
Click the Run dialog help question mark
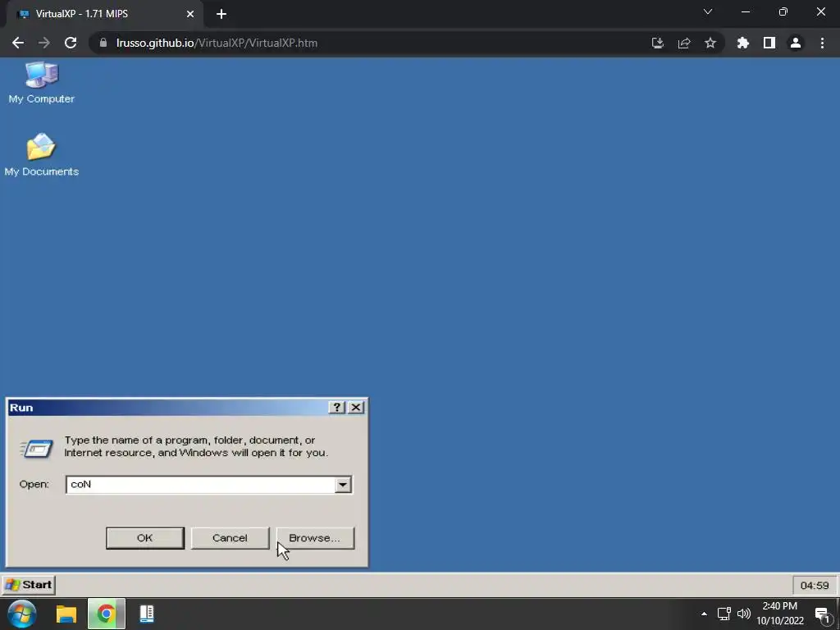pyautogui.click(x=336, y=408)
